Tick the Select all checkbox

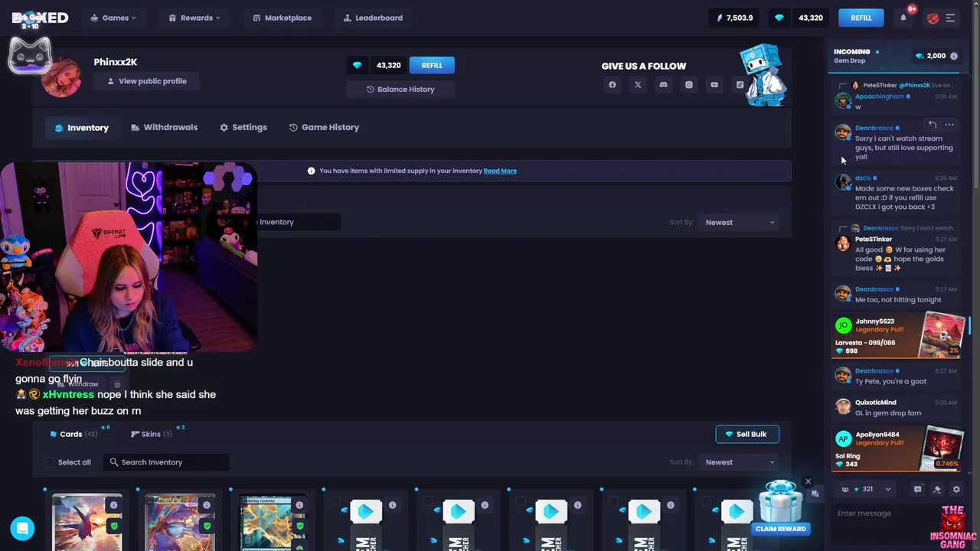[x=50, y=462]
